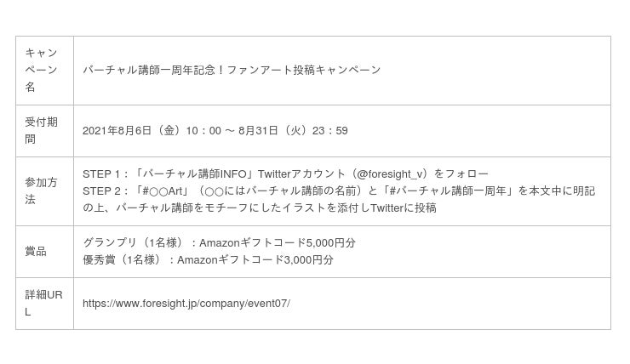Image resolution: width=630 pixels, height=364 pixels.
Task: Click the #○○Art hashtag text
Action: point(163,191)
